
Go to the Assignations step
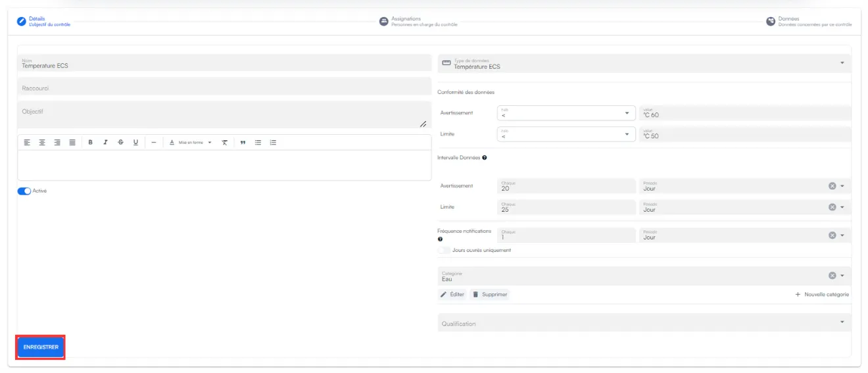click(418, 22)
